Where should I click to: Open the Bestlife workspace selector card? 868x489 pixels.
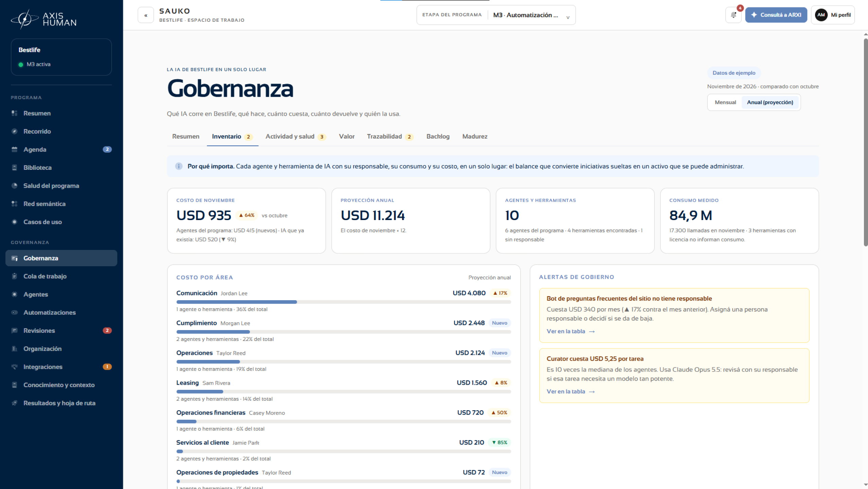(x=61, y=57)
